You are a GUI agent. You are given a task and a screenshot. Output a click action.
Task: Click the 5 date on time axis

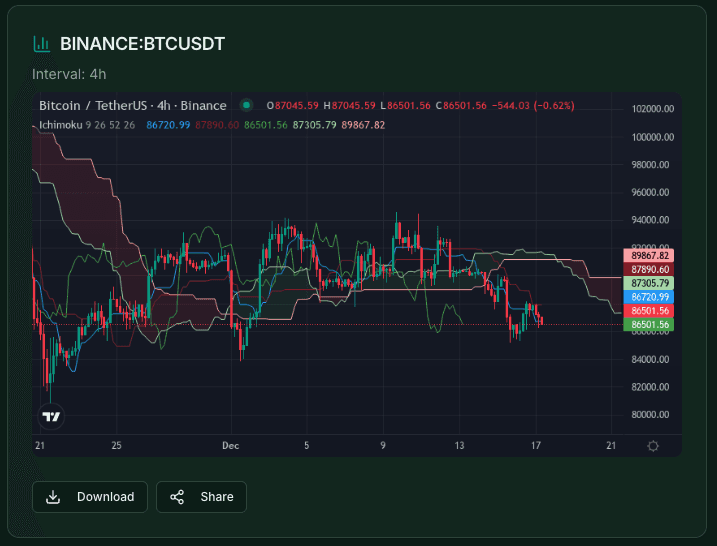[x=306, y=445]
